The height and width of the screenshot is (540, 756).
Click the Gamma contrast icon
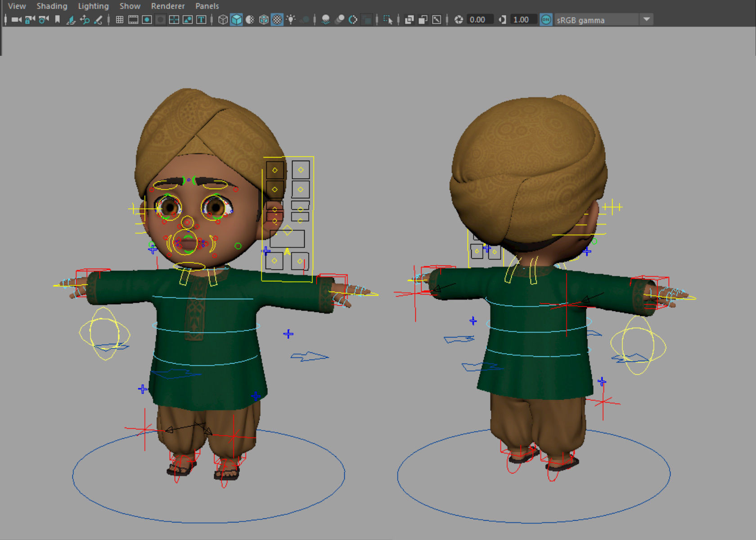pos(502,19)
